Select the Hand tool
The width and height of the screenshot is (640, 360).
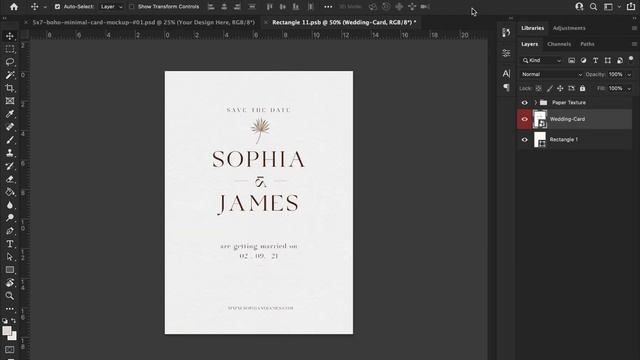coord(10,283)
